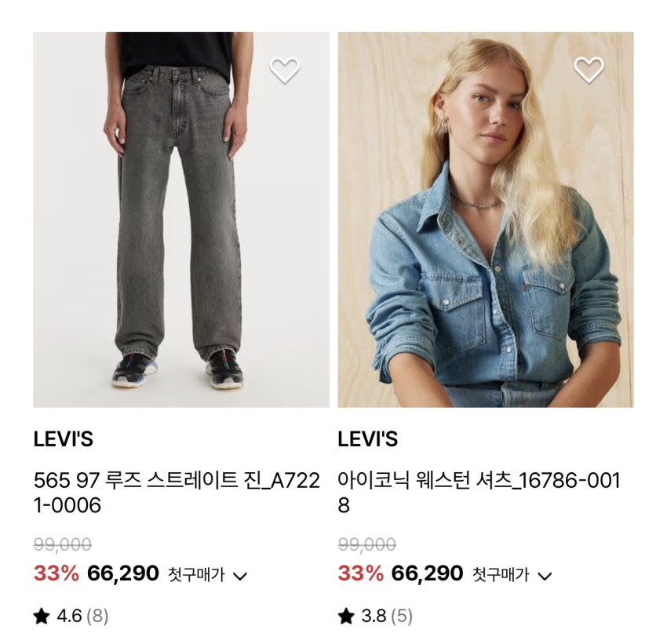The width and height of the screenshot is (667, 644).
Task: Click crossed-out 99,000 price for shirt
Action: coord(366,544)
